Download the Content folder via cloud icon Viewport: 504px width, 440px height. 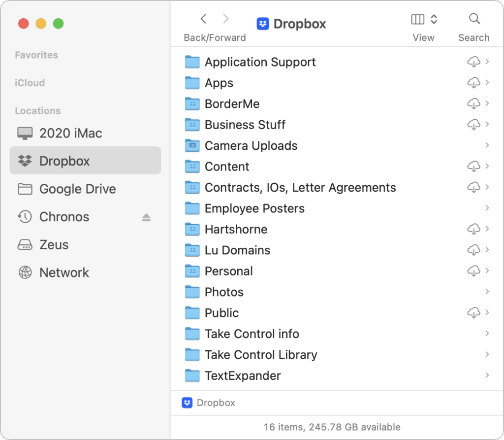tap(473, 166)
